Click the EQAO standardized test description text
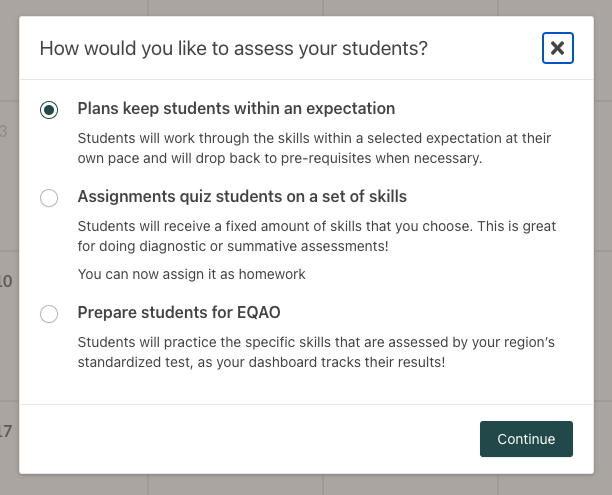This screenshot has width=612, height=495. [316, 352]
